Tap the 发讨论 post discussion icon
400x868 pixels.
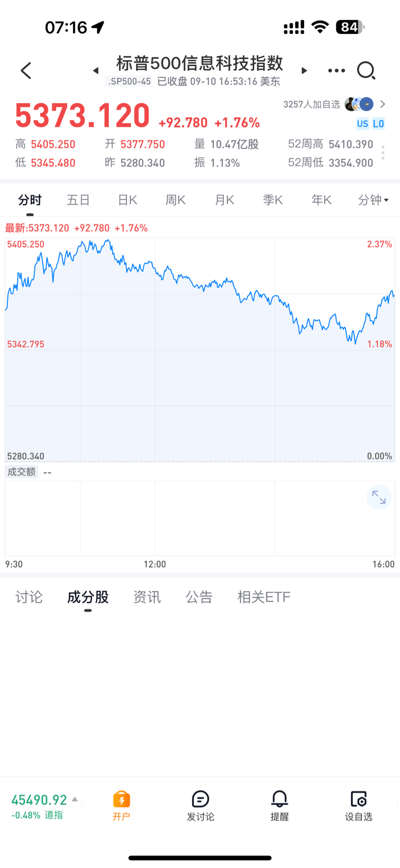pyautogui.click(x=201, y=806)
